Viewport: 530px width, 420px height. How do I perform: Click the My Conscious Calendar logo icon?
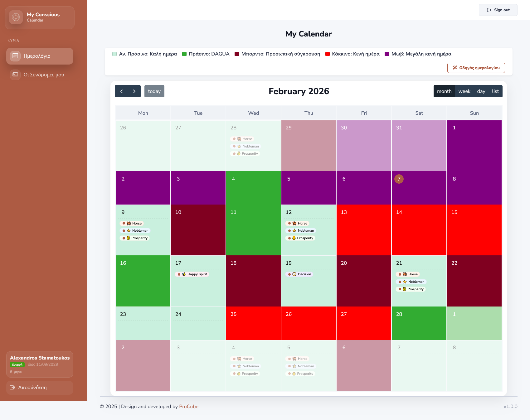(x=16, y=17)
